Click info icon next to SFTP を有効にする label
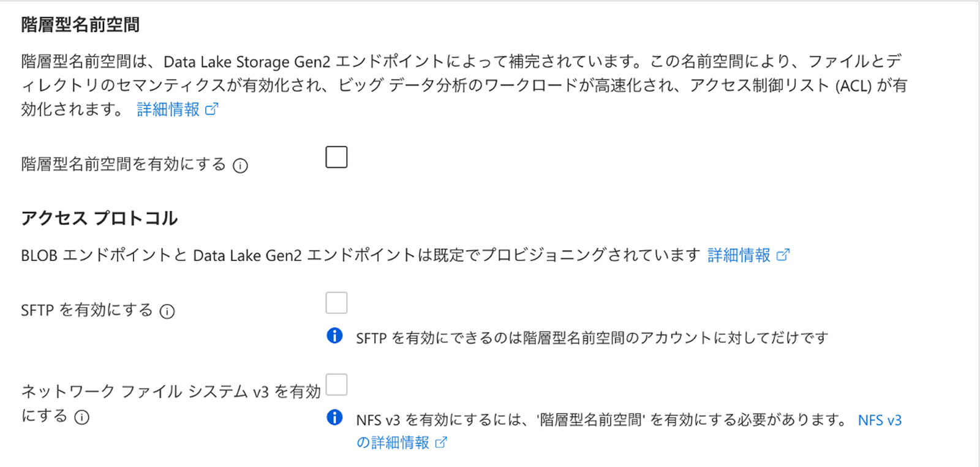Image resolution: width=980 pixels, height=467 pixels. [167, 311]
